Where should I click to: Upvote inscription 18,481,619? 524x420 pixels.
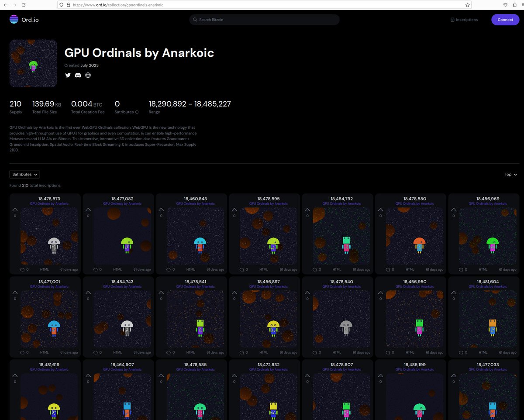(15, 376)
